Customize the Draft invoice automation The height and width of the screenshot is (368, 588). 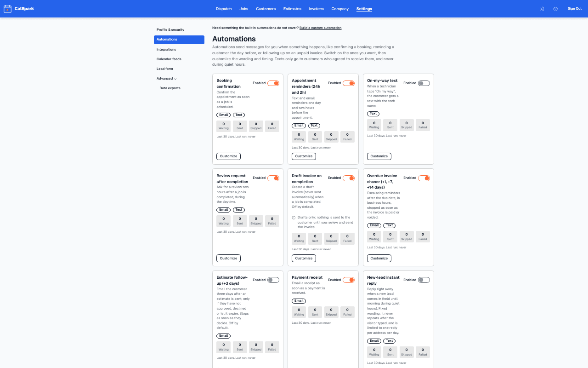point(304,259)
